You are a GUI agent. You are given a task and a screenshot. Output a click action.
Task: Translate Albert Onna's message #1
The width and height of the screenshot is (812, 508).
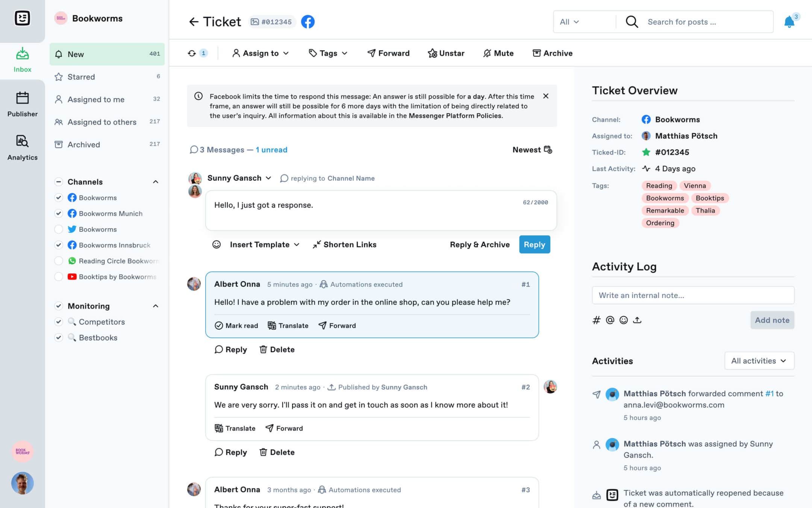click(288, 325)
